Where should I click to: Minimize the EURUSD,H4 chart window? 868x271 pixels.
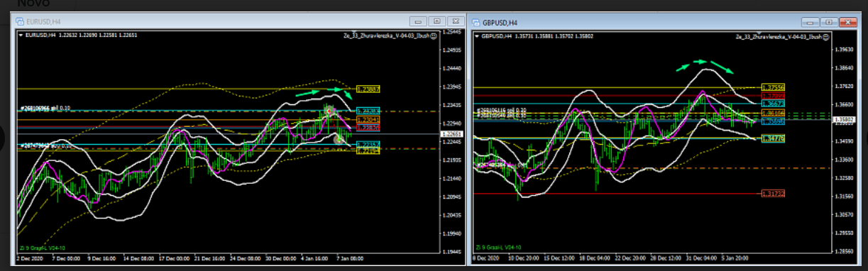[419, 21]
